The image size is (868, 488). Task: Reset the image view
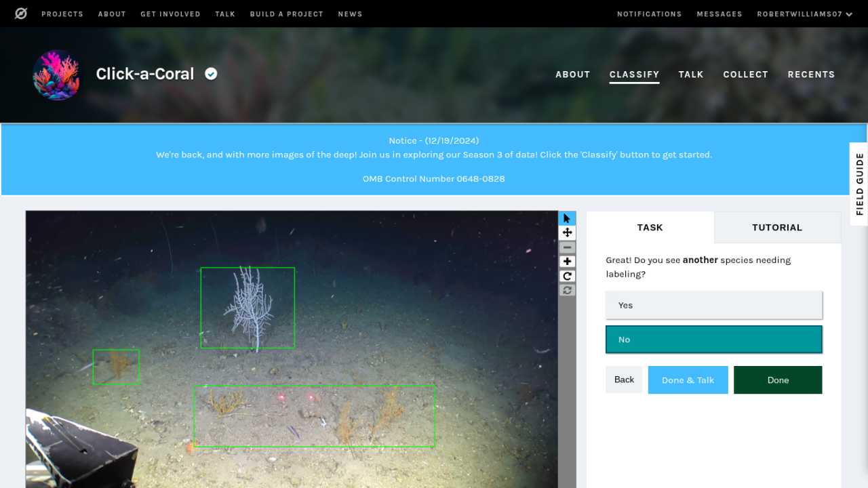(567, 290)
